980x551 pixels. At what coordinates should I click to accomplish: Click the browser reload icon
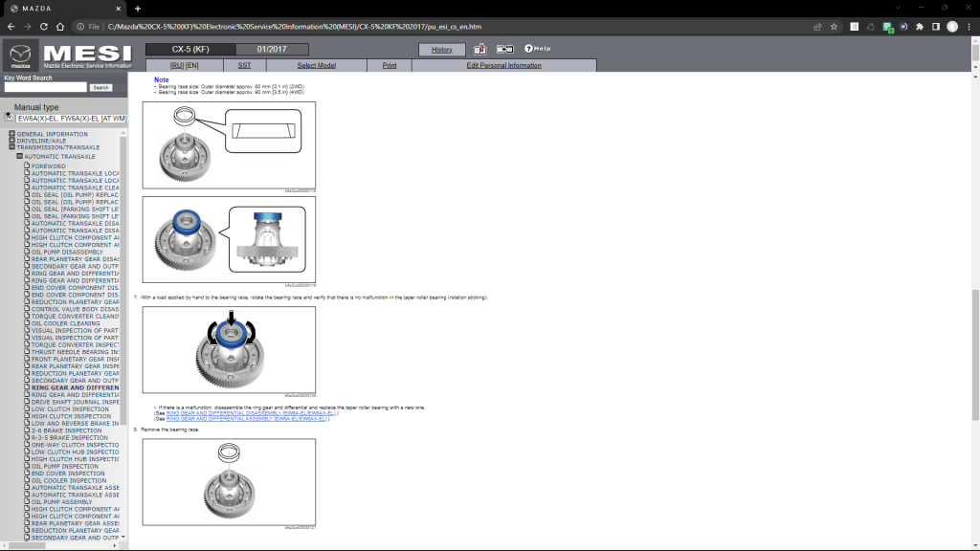[x=60, y=27]
